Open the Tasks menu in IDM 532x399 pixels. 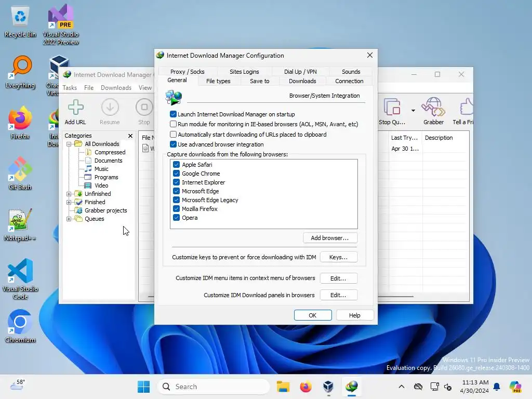70,87
